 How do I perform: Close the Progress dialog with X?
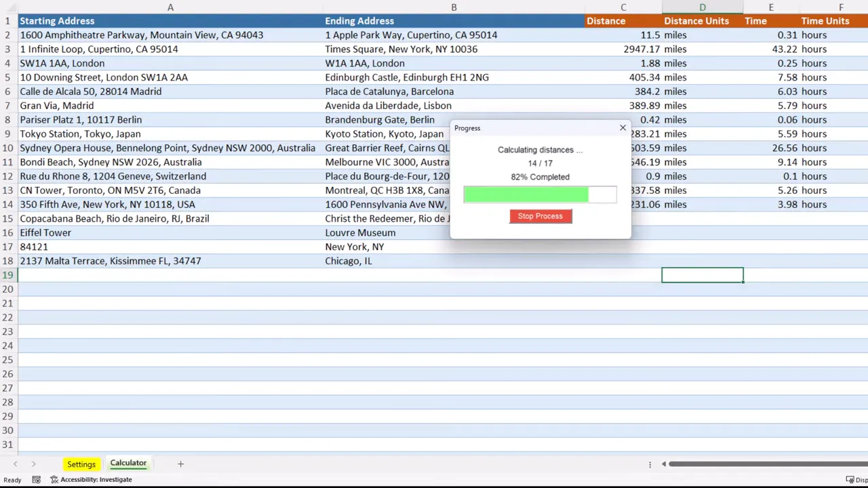(x=623, y=127)
